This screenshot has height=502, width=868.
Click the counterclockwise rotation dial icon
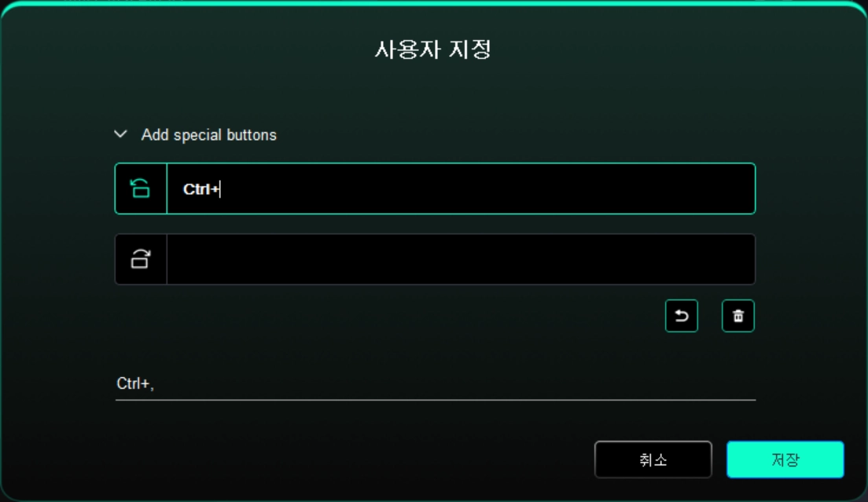pyautogui.click(x=140, y=189)
